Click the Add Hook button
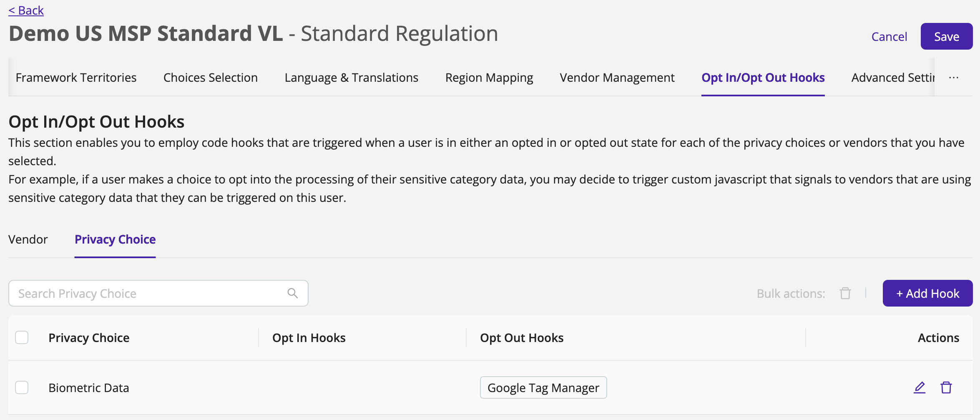The height and width of the screenshot is (420, 980). [x=928, y=293]
